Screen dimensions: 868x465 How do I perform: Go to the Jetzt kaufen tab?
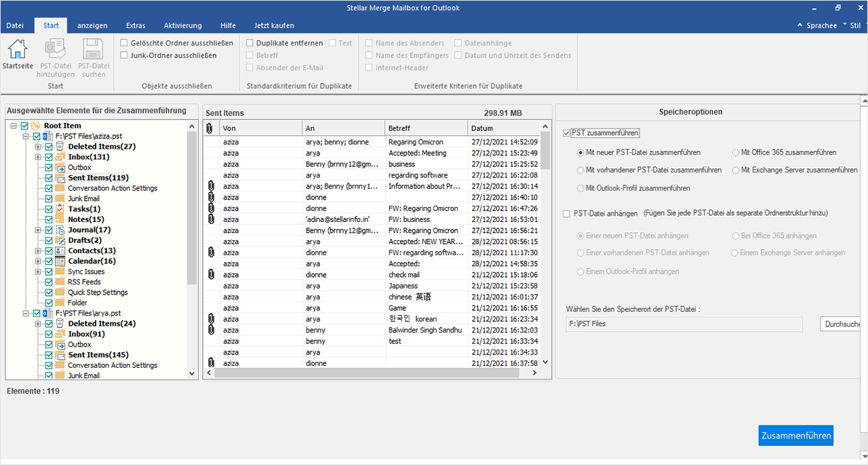coord(274,26)
